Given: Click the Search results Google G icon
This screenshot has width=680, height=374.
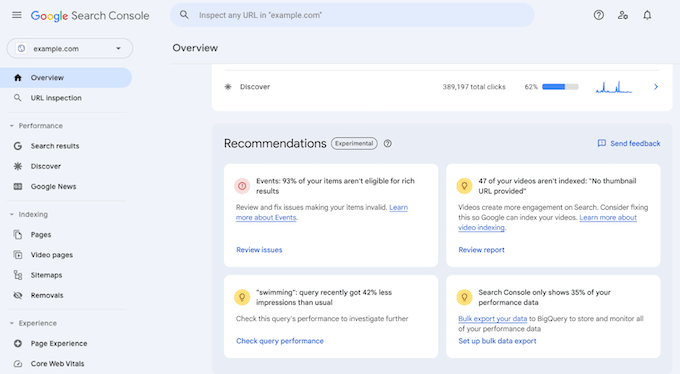Looking at the screenshot, I should point(18,146).
